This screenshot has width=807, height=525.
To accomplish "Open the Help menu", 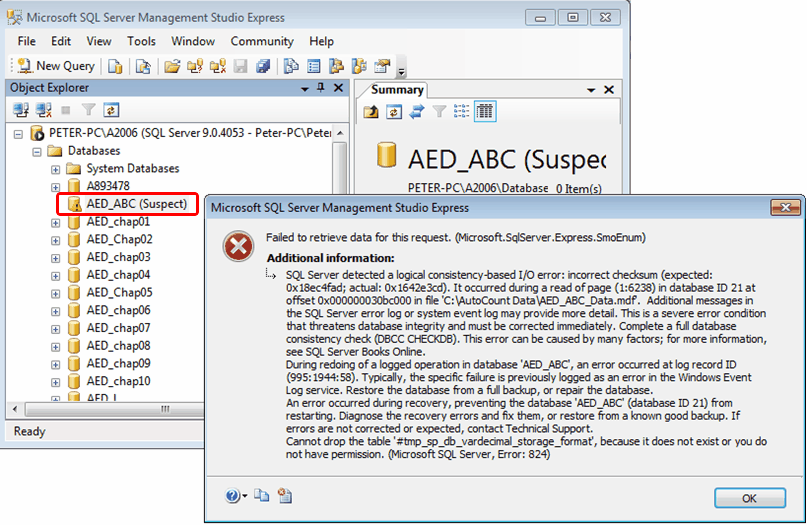I will [321, 41].
